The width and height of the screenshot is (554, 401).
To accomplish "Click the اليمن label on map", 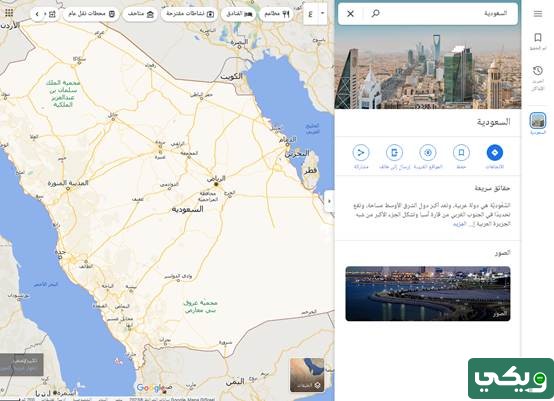I will point(235,382).
